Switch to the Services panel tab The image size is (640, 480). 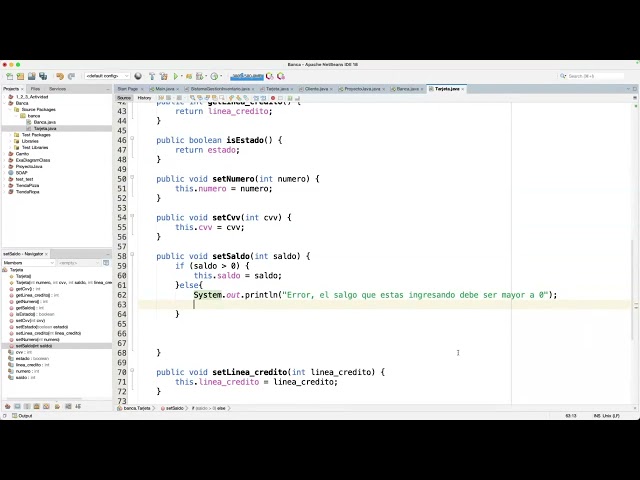tap(57, 89)
